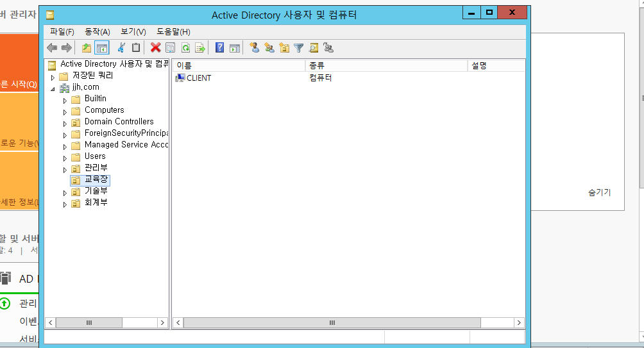Image resolution: width=644 pixels, height=348 pixels.
Task: Click 숨기기 link in Server Manager
Action: pyautogui.click(x=599, y=192)
